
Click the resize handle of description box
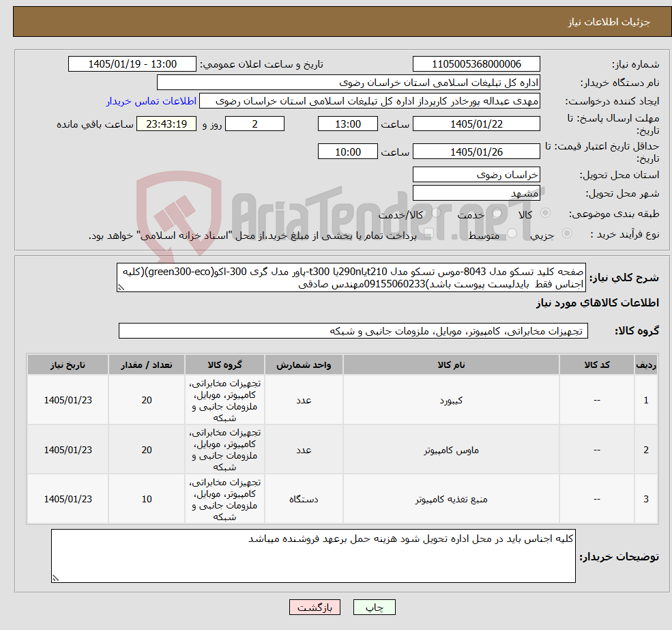coord(121,288)
